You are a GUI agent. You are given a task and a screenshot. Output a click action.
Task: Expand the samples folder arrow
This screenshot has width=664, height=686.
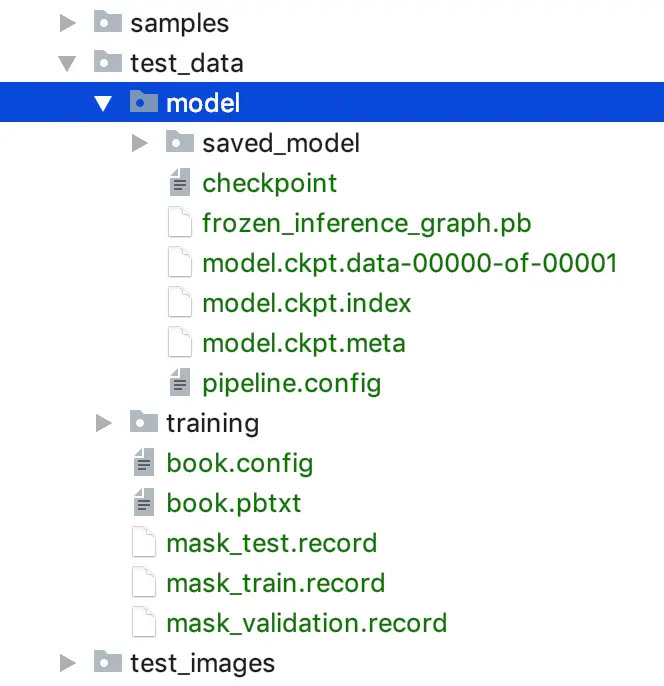pyautogui.click(x=67, y=23)
